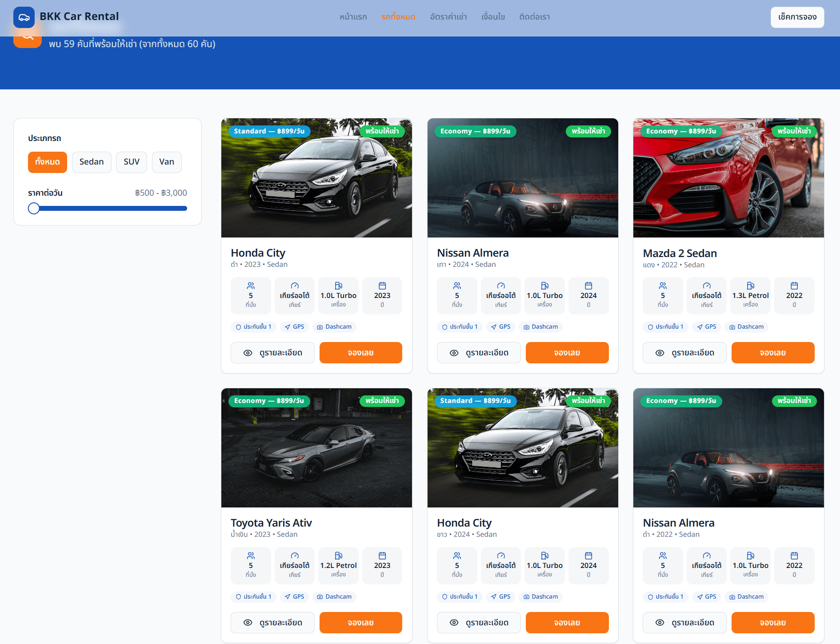Open the ติดต่อเรา contact page
Image resolution: width=840 pixels, height=644 pixels.
(x=535, y=17)
